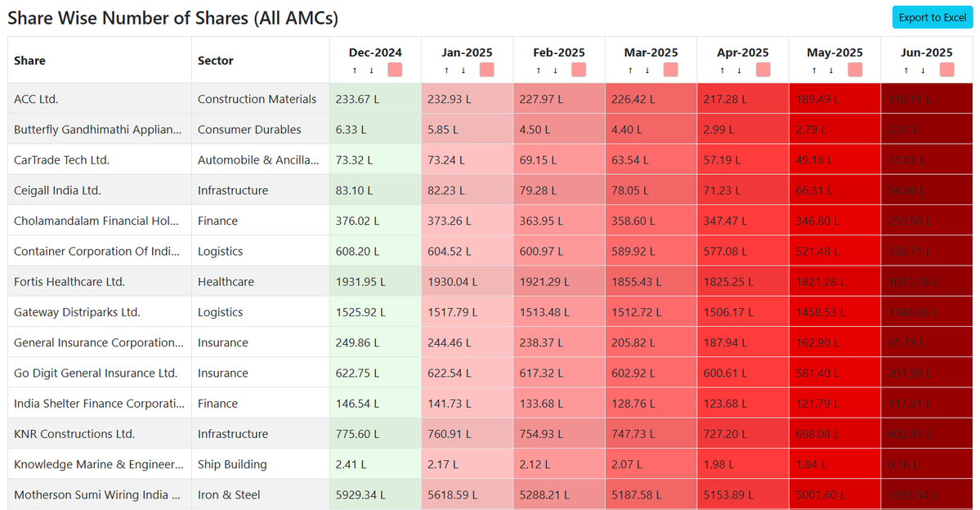
Task: Click the Mar-2025 column header label
Action: 651,52
